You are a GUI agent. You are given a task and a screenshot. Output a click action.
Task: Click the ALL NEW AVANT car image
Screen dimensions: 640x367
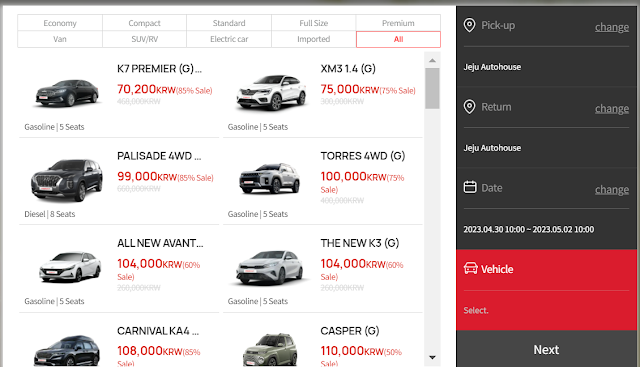70,267
